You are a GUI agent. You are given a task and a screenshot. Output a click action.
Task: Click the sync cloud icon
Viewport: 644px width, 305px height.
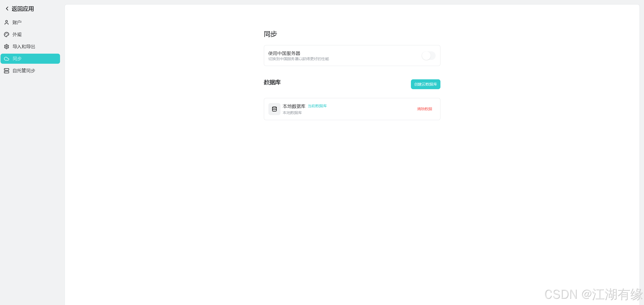pyautogui.click(x=7, y=59)
